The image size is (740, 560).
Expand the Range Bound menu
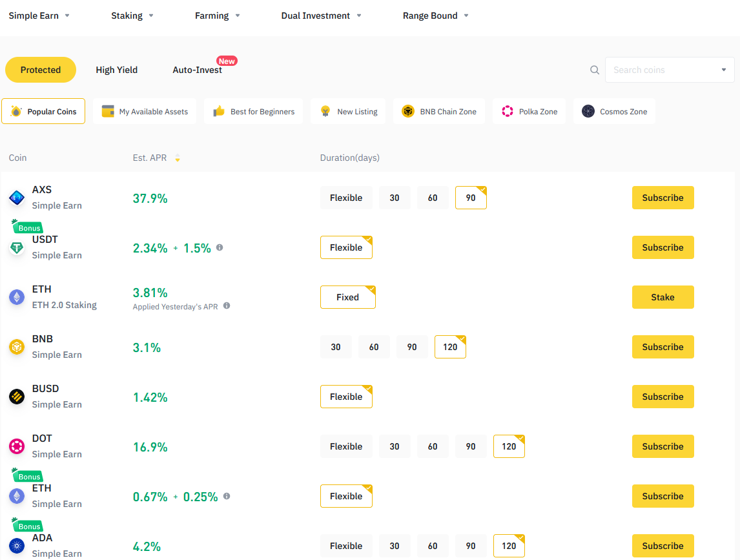(436, 16)
